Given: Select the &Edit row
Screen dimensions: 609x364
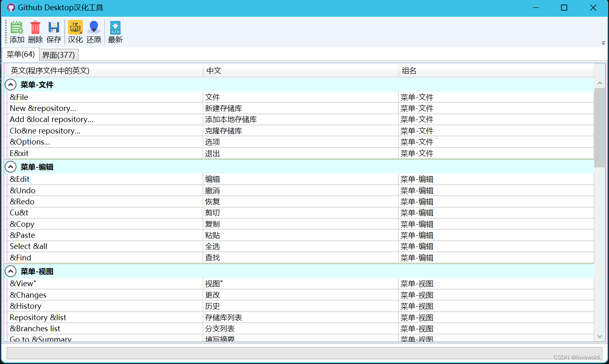Looking at the screenshot, I should click(301, 179).
